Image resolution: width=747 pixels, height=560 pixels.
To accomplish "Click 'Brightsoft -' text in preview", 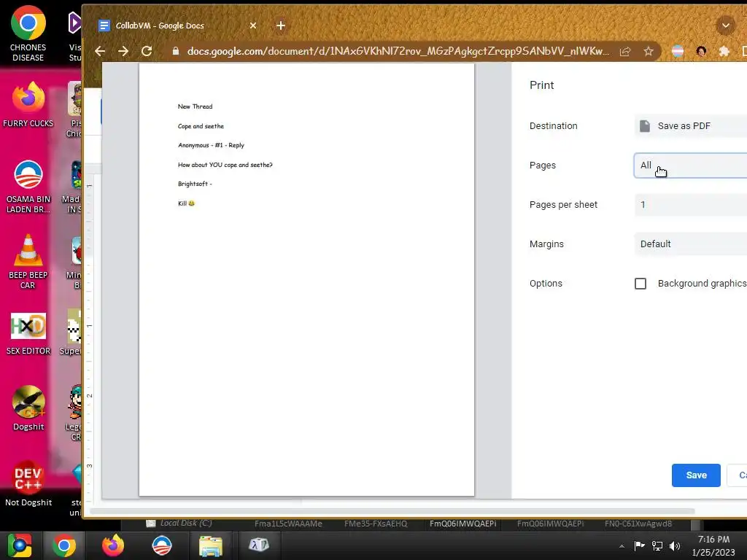I will (195, 184).
